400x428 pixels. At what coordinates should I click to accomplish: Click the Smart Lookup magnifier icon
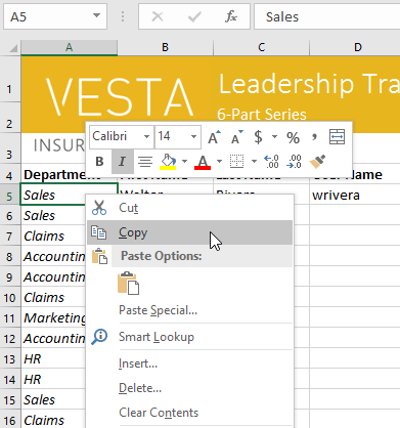coord(99,337)
